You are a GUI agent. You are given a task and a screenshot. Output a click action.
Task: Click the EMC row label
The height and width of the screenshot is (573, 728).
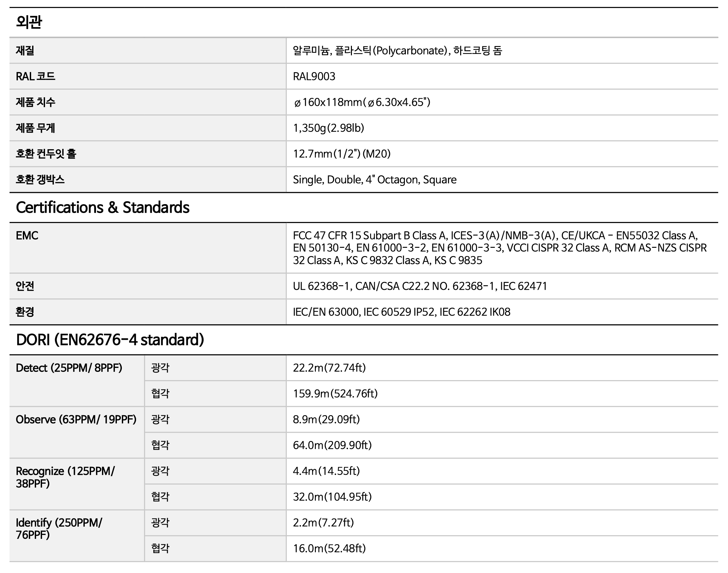(27, 236)
